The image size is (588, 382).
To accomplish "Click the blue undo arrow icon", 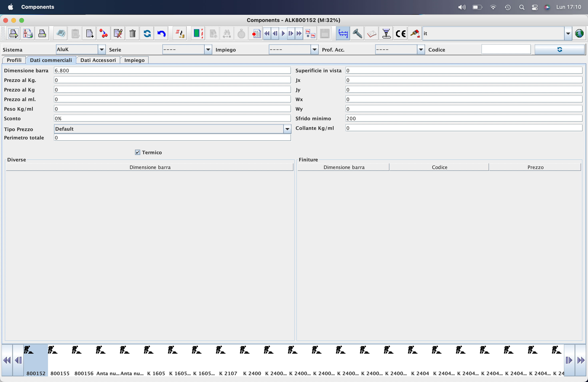I will click(161, 33).
